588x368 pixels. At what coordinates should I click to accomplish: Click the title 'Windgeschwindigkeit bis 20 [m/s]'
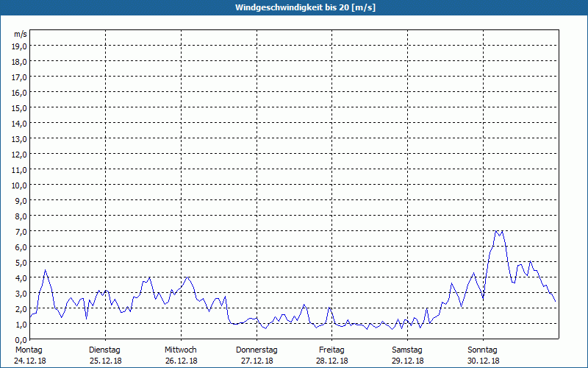click(305, 7)
